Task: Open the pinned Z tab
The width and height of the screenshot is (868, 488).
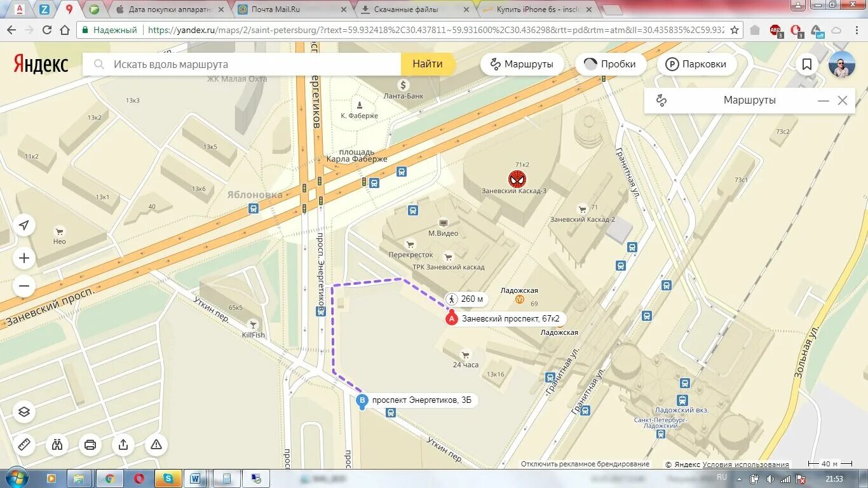Action: pyautogui.click(x=44, y=10)
